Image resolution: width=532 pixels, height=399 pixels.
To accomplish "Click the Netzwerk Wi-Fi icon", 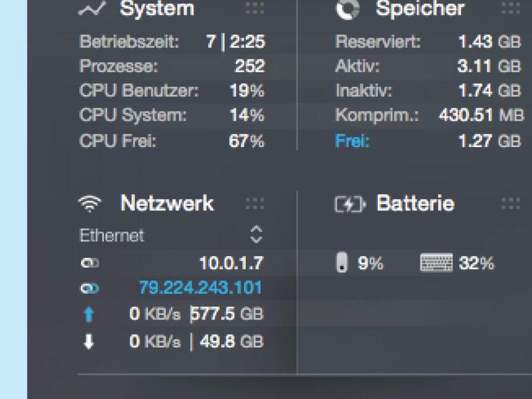I will click(x=90, y=204).
